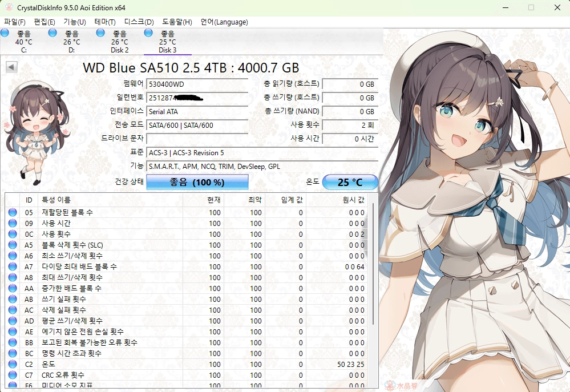Click the serial number field
The width and height of the screenshot is (570, 392).
point(197,98)
